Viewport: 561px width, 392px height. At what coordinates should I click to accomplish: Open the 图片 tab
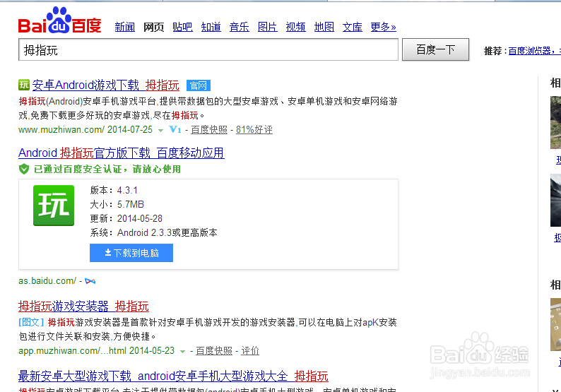(268, 27)
